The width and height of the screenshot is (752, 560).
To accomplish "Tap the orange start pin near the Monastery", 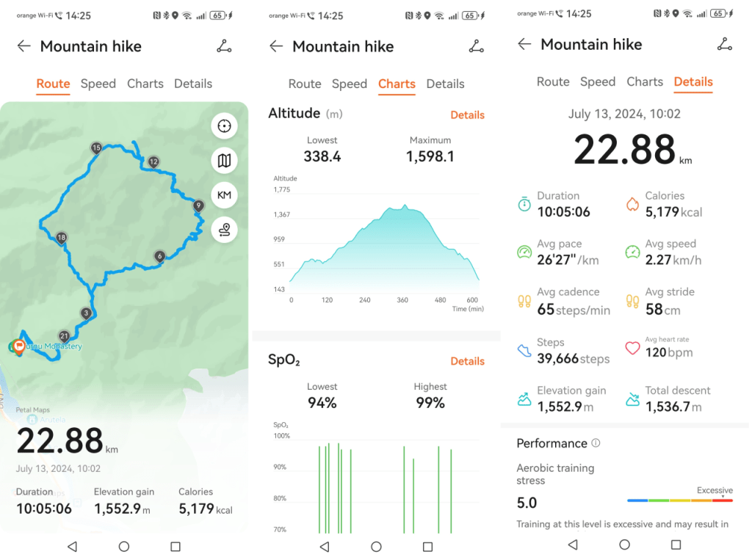I will pos(18,346).
